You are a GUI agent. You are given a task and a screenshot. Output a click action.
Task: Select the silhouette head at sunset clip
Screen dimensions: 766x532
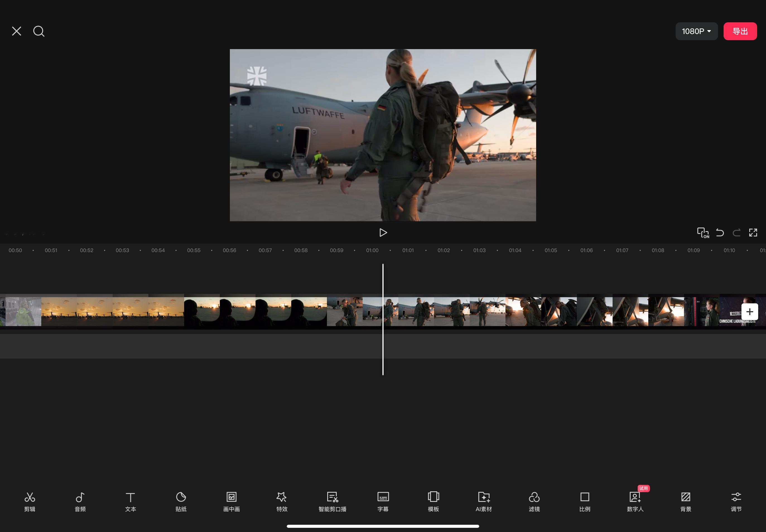click(255, 311)
